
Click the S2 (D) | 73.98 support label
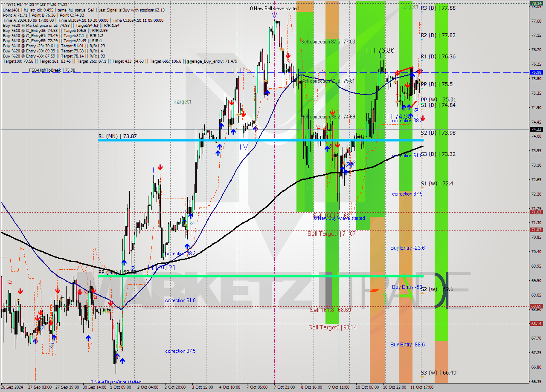(438, 133)
